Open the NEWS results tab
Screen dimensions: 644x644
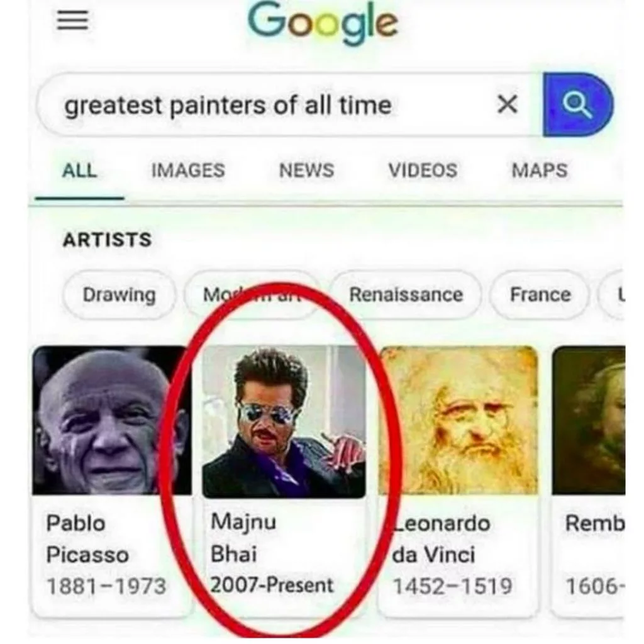click(306, 170)
